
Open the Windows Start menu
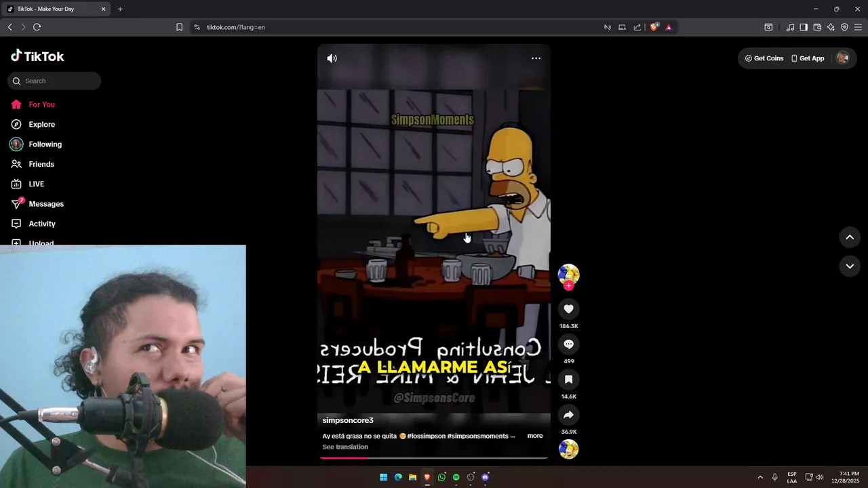pyautogui.click(x=383, y=477)
